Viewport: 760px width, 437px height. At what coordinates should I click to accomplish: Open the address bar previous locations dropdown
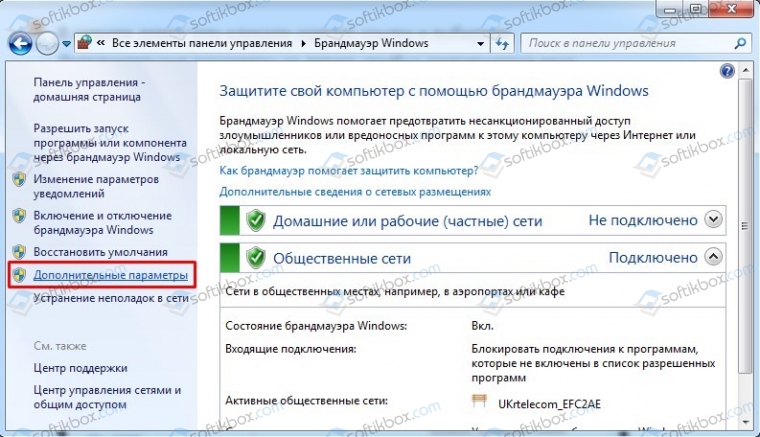tap(480, 44)
